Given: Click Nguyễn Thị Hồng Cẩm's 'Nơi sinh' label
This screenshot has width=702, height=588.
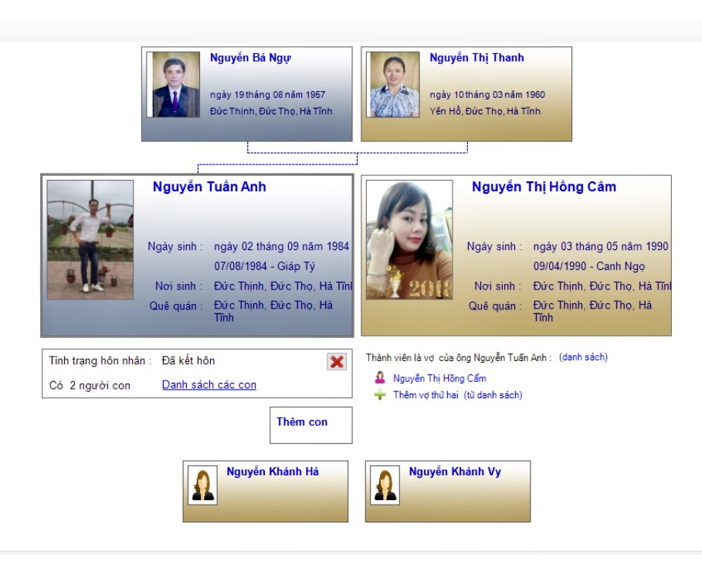Looking at the screenshot, I should (498, 286).
